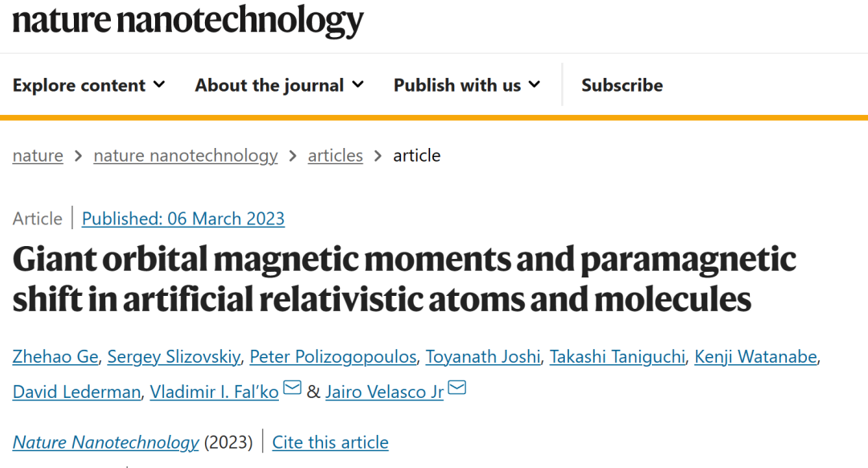This screenshot has height=468, width=868.
Task: Open Kenji Watanabe's author details
Action: coord(755,357)
